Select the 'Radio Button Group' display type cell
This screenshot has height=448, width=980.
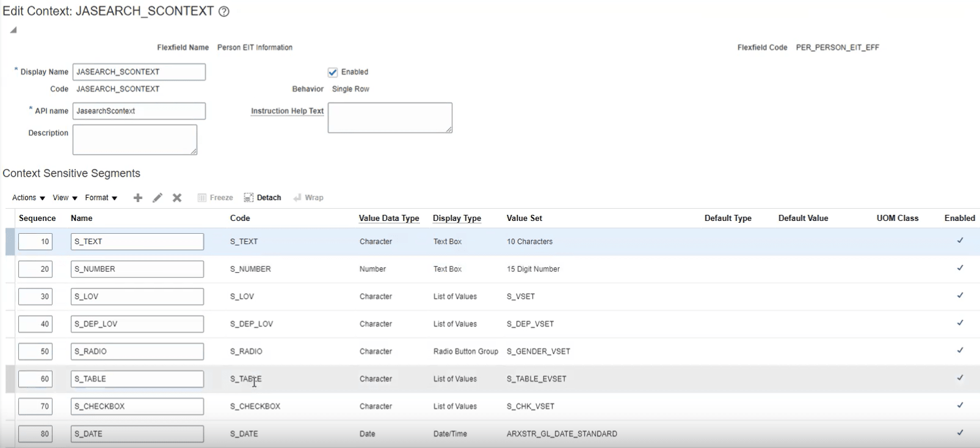[466, 352]
